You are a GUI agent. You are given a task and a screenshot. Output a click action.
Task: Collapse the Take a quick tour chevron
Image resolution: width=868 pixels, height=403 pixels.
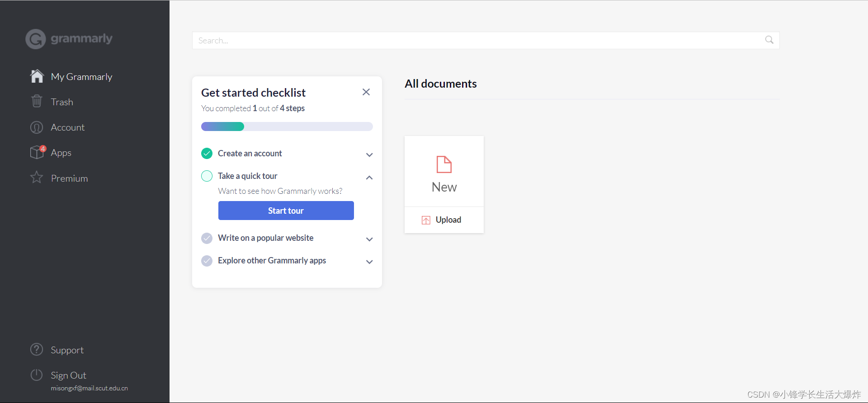pos(369,178)
